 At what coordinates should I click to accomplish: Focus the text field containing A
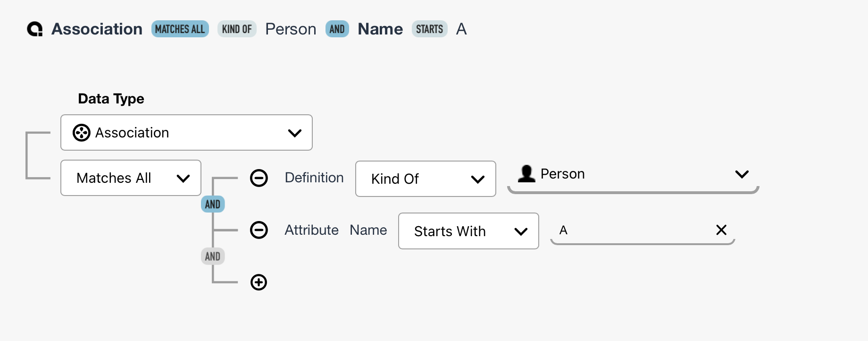click(632, 230)
